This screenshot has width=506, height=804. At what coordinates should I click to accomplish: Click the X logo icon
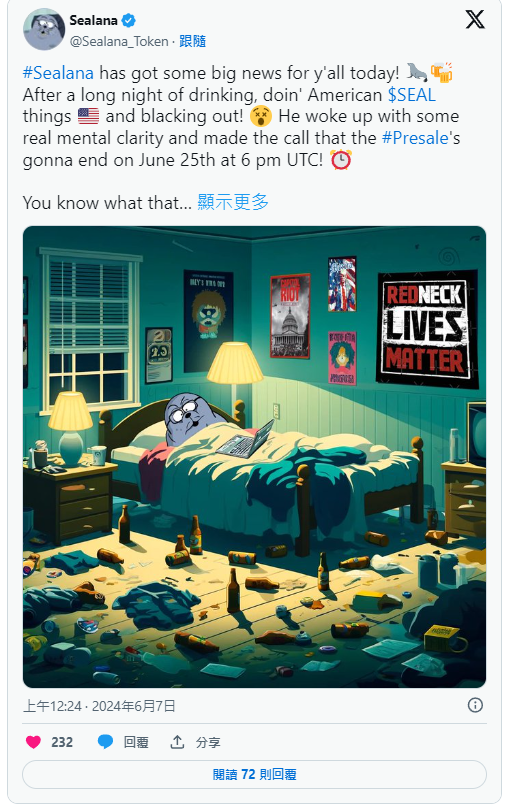(x=475, y=19)
